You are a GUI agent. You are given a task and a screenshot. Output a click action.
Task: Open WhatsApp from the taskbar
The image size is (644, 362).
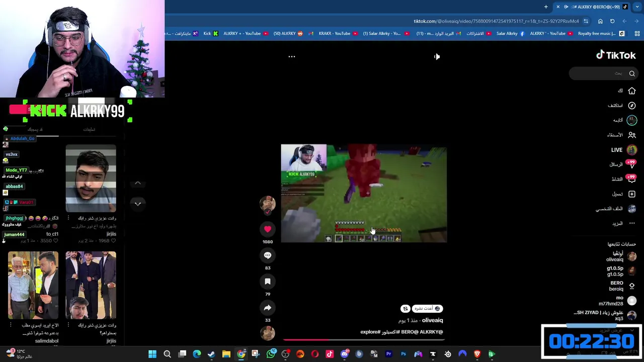[271, 354]
